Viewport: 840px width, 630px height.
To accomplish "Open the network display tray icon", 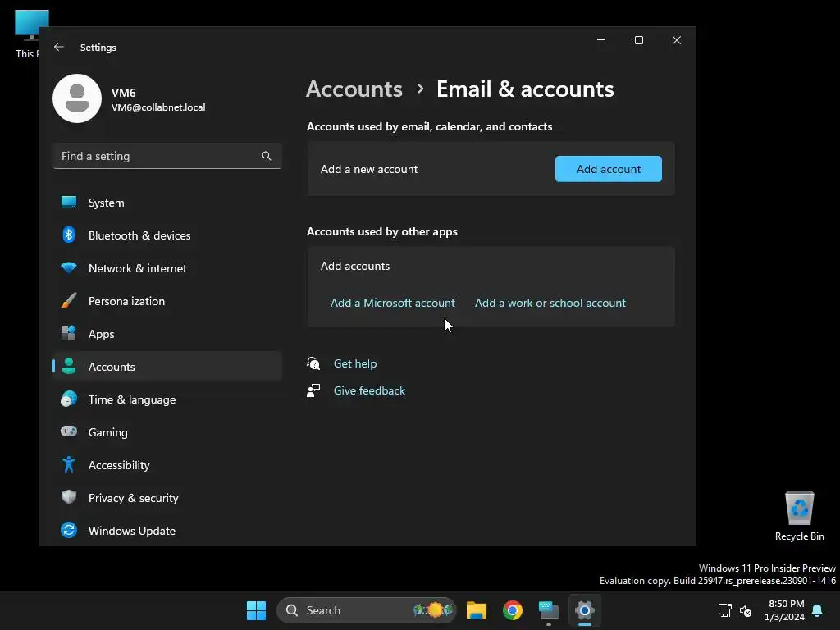I will (725, 610).
